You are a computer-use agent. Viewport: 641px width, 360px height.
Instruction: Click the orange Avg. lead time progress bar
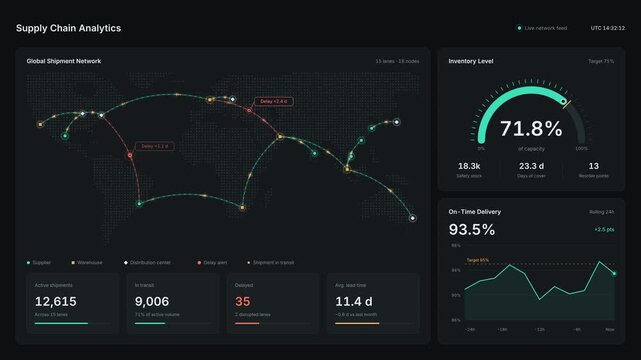[x=373, y=323]
